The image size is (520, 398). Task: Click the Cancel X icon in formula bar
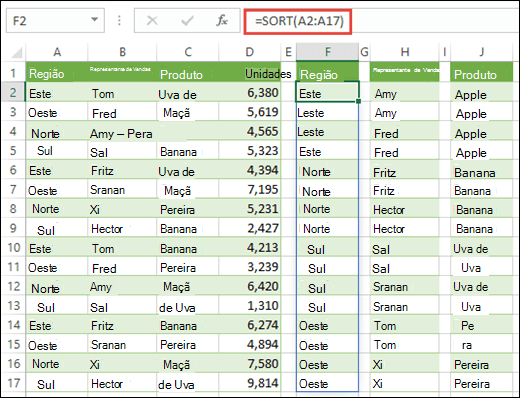point(152,21)
